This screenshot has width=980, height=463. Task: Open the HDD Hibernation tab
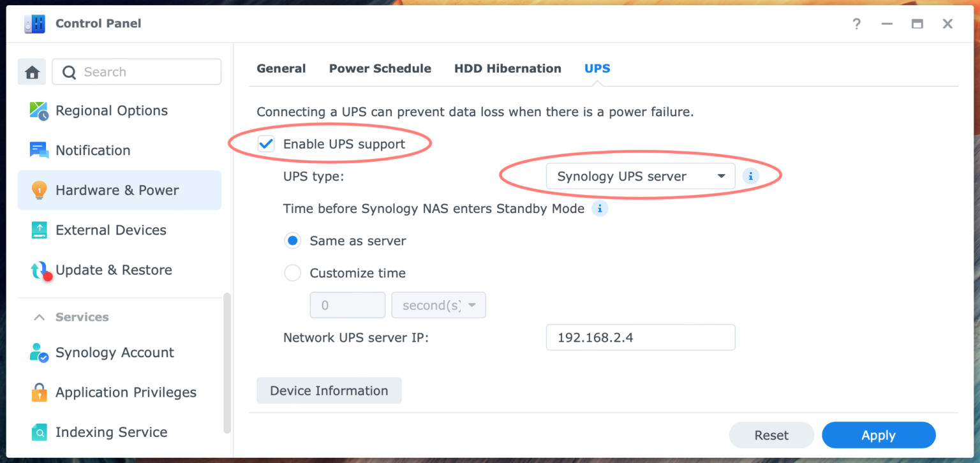508,68
